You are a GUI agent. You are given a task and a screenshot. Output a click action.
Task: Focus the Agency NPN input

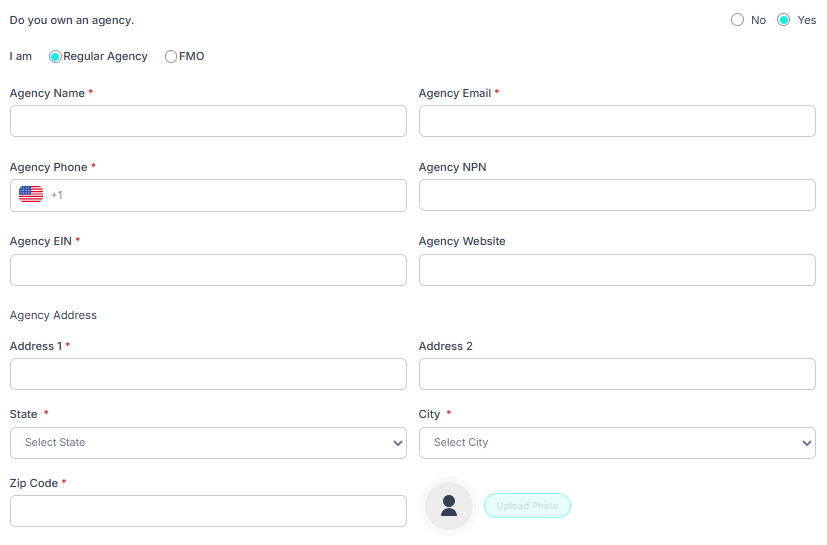click(617, 195)
